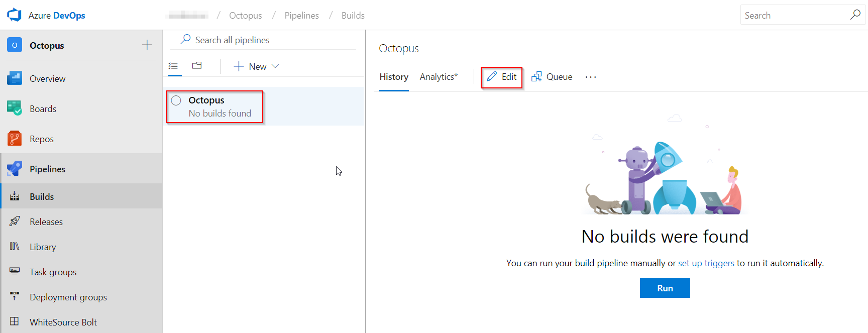Click the WhiteSource Bolt icon

point(15,321)
